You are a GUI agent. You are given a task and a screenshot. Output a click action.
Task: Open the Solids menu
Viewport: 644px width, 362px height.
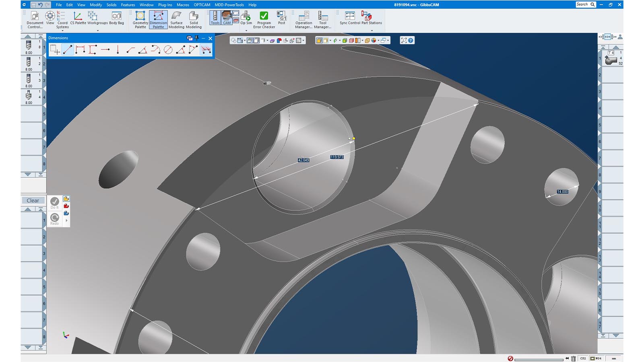[x=111, y=5]
